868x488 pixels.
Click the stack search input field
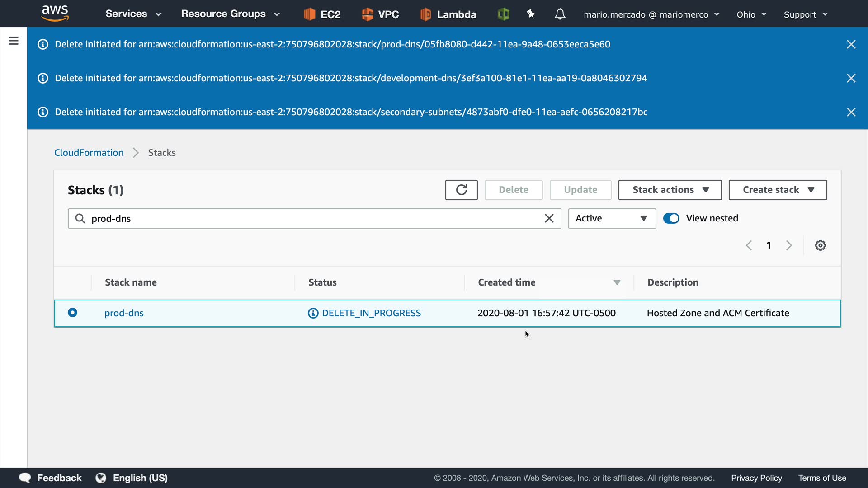click(312, 219)
